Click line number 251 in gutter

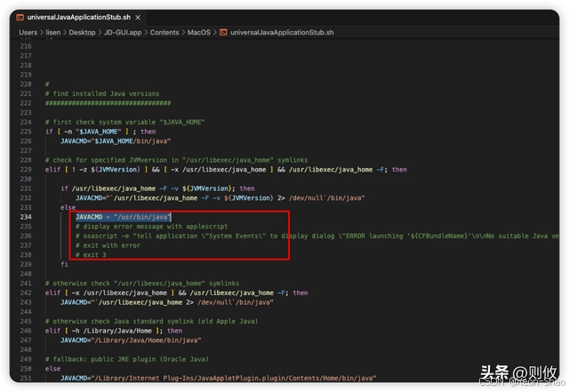(26, 378)
